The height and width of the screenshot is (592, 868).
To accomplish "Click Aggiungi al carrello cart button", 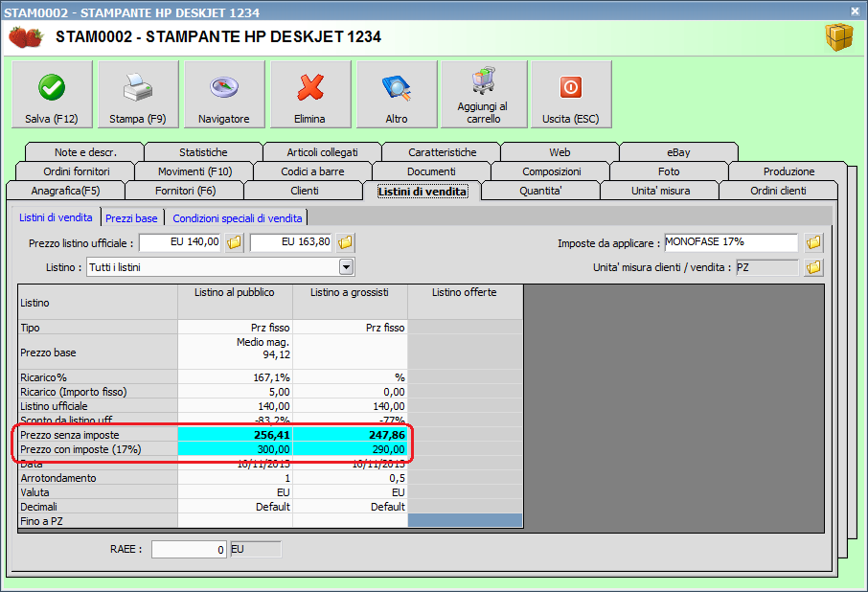I will pyautogui.click(x=484, y=95).
